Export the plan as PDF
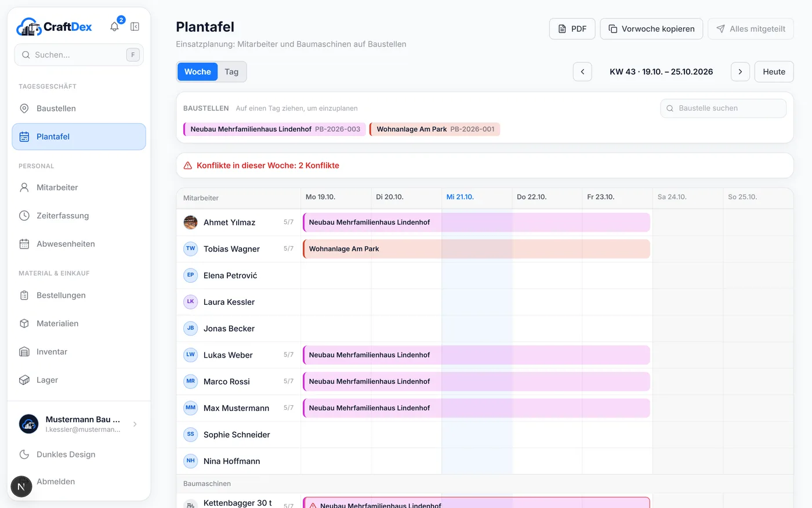Screen dimensions: 812x508 point(572,29)
